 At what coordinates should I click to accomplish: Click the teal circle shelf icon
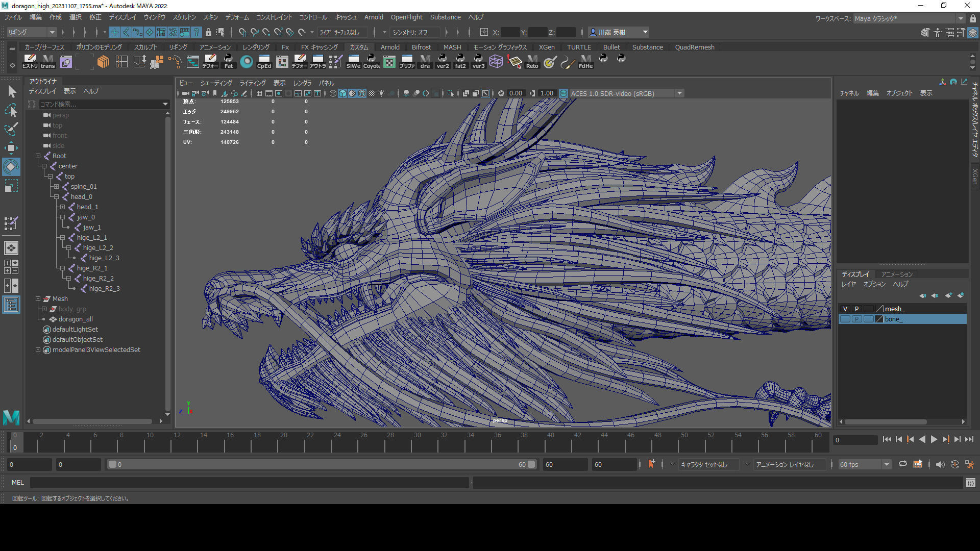[x=247, y=62]
